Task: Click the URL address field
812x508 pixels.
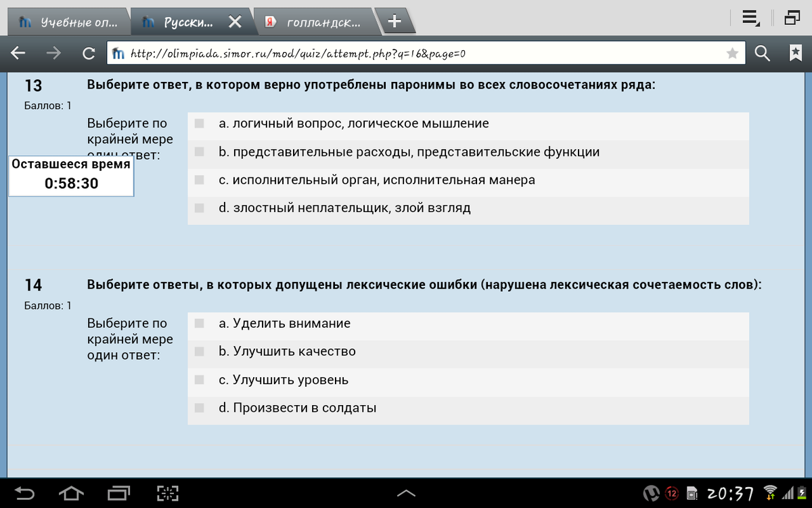Action: (x=420, y=54)
